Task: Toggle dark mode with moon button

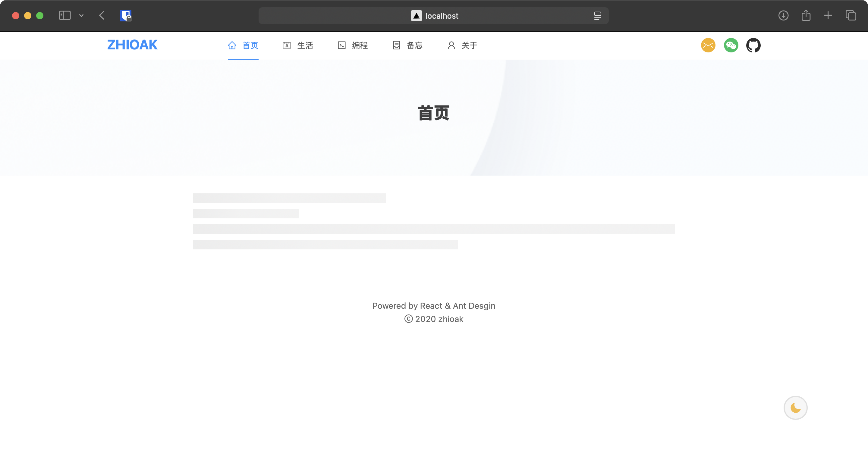Action: (795, 408)
